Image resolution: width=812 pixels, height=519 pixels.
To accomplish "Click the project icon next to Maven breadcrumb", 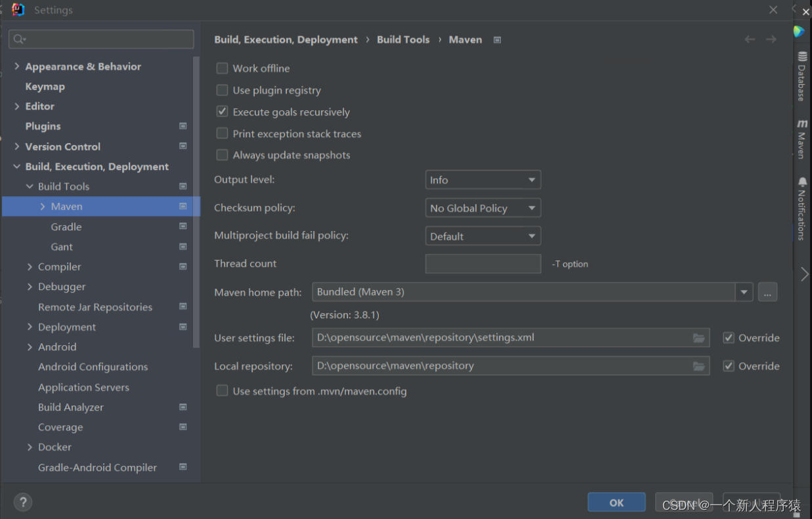I will click(498, 40).
